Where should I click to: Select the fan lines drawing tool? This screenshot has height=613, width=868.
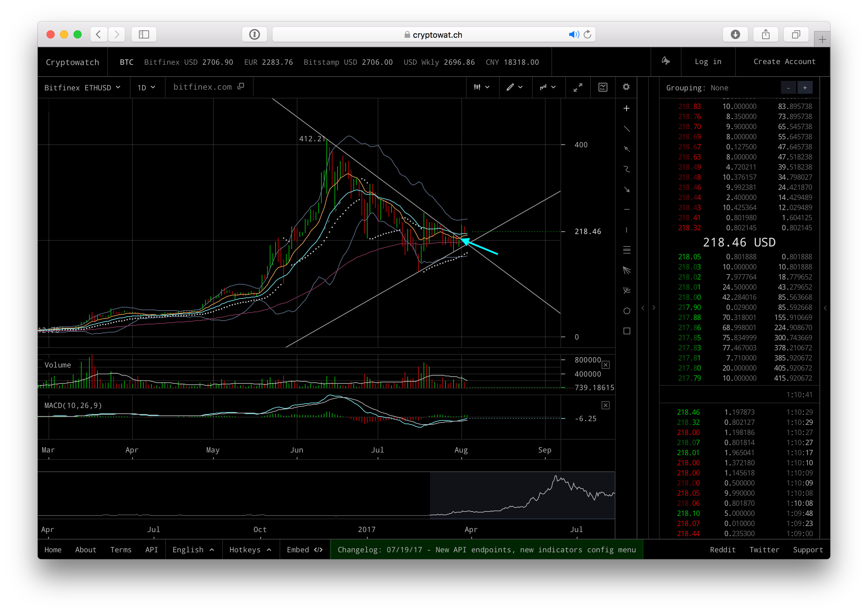point(627,270)
